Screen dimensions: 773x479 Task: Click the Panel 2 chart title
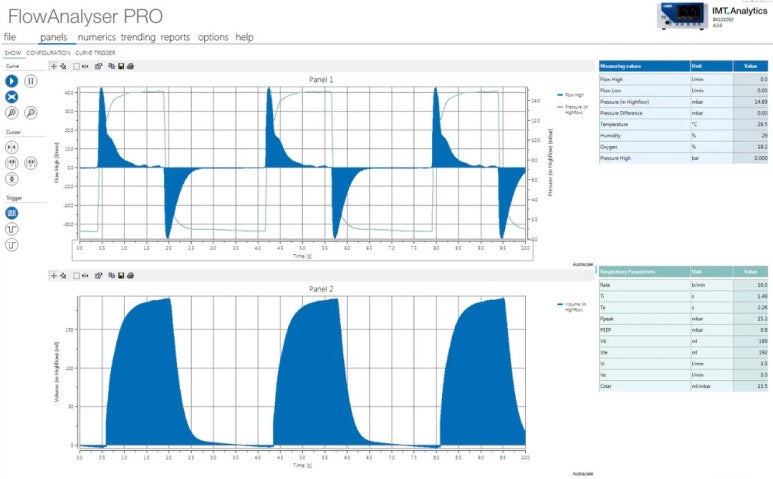pos(321,289)
